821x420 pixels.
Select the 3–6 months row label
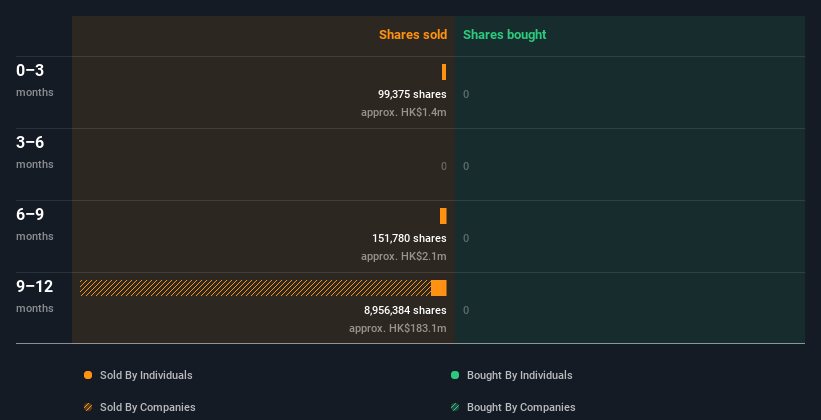35,152
